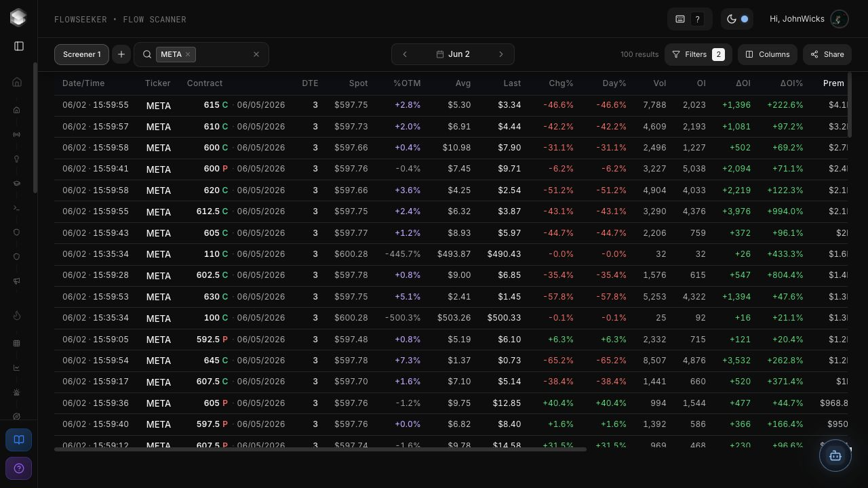The width and height of the screenshot is (868, 488).
Task: Share this screener
Action: [x=827, y=54]
